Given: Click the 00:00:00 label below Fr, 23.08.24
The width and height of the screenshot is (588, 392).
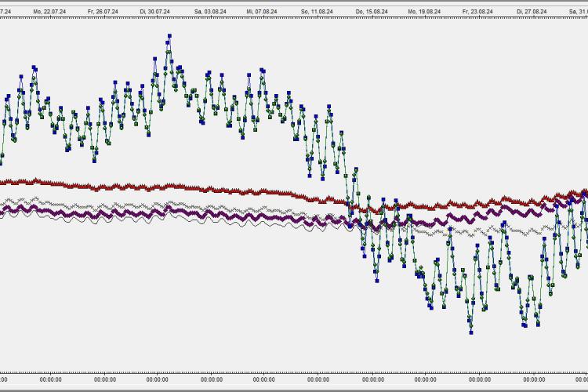Looking at the screenshot, I should pyautogui.click(x=477, y=380).
